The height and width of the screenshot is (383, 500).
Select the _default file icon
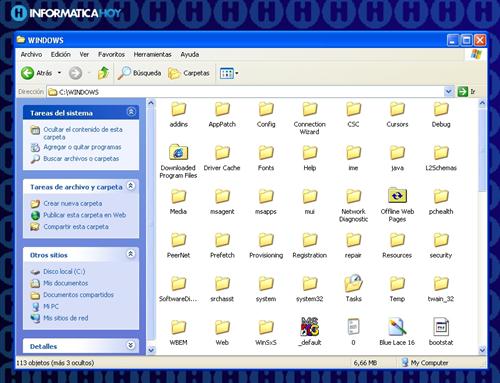click(310, 327)
